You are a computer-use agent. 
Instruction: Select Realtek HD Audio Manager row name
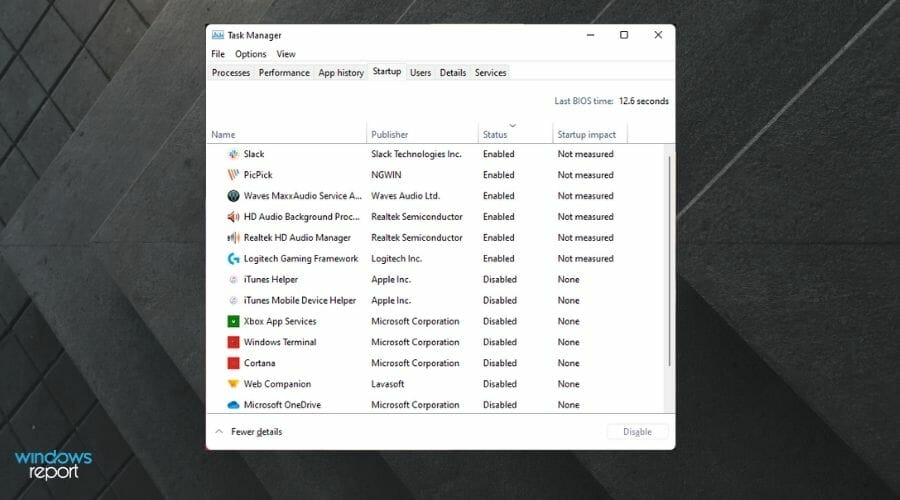[297, 238]
